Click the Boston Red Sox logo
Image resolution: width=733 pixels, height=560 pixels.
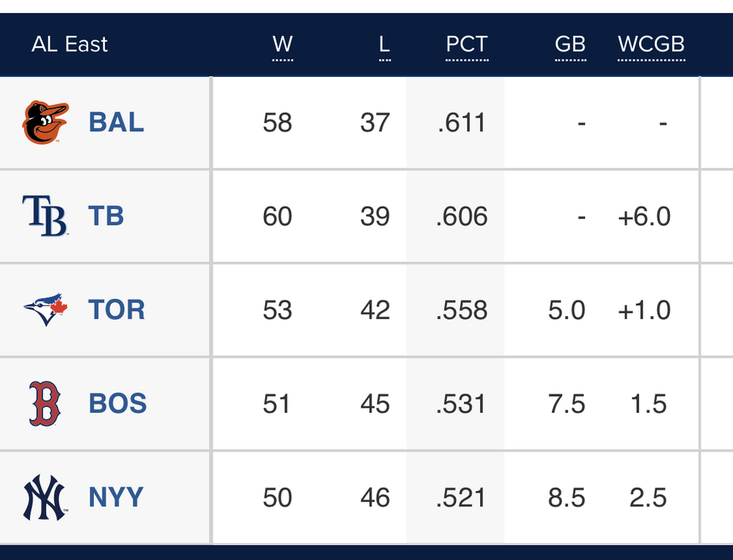pos(45,404)
